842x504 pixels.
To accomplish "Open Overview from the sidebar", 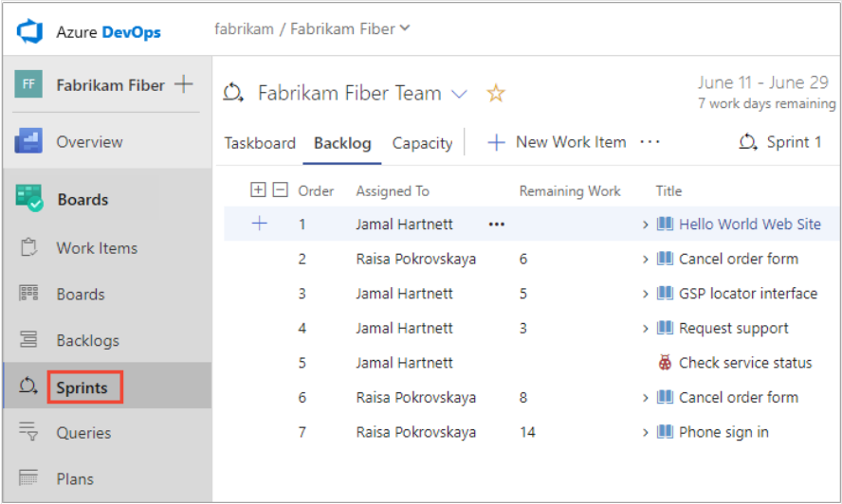I will [89, 142].
